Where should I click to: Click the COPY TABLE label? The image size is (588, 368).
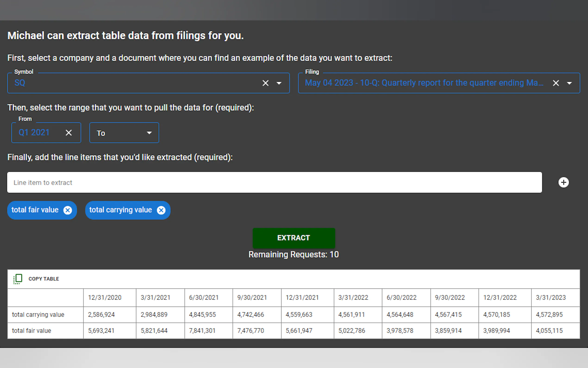pyautogui.click(x=44, y=279)
